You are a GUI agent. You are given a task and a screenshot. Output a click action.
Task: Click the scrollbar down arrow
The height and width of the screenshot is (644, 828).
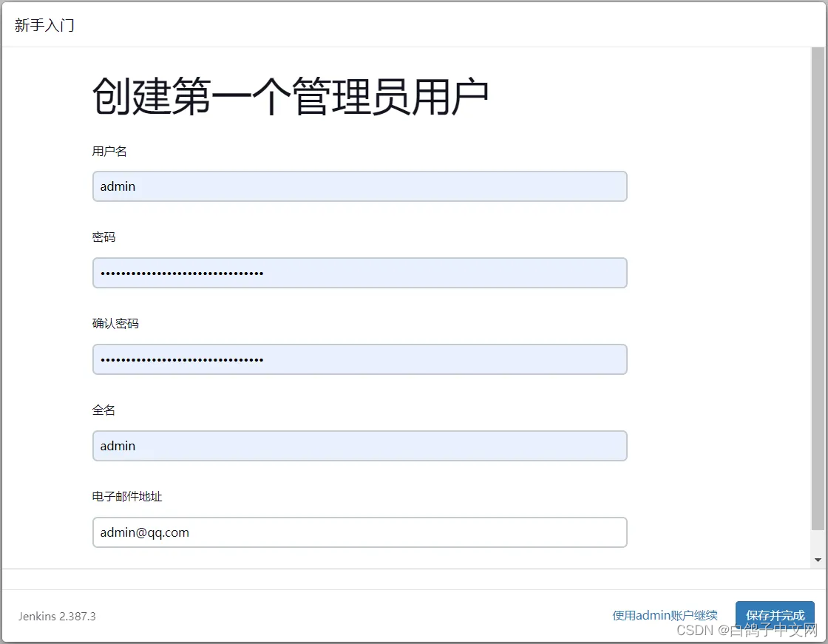tap(818, 560)
